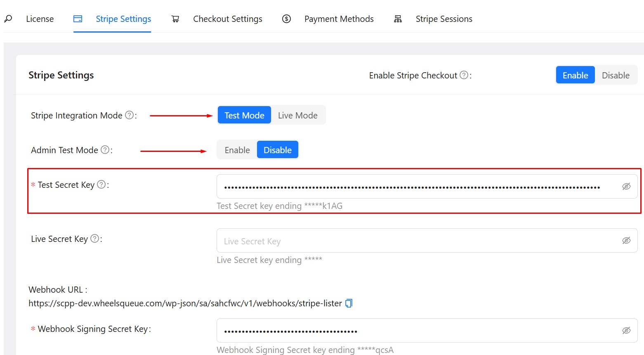Click into the Live Secret Key field

[417, 241]
